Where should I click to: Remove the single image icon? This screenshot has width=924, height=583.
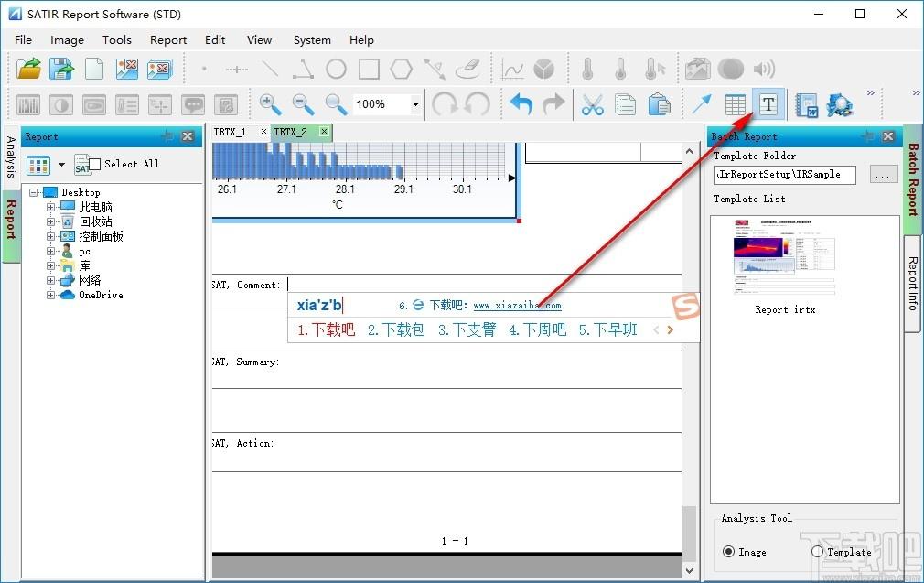(x=126, y=69)
